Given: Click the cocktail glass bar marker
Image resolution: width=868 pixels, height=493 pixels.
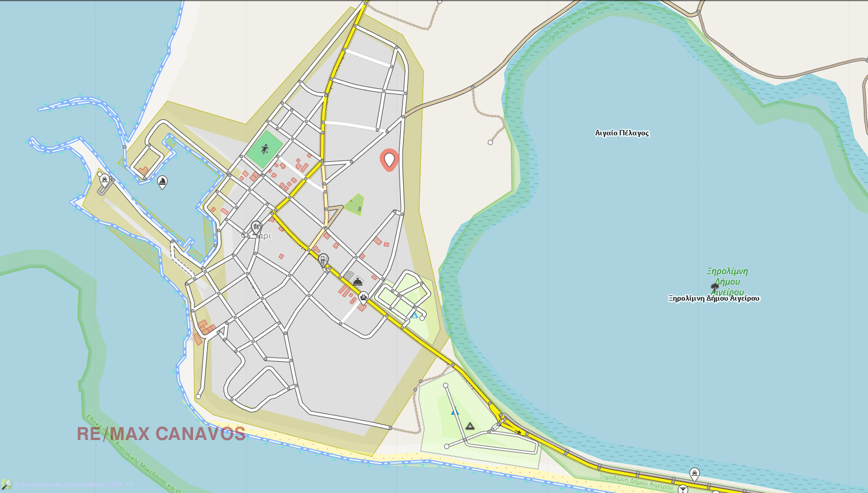Looking at the screenshot, I should (x=683, y=489).
